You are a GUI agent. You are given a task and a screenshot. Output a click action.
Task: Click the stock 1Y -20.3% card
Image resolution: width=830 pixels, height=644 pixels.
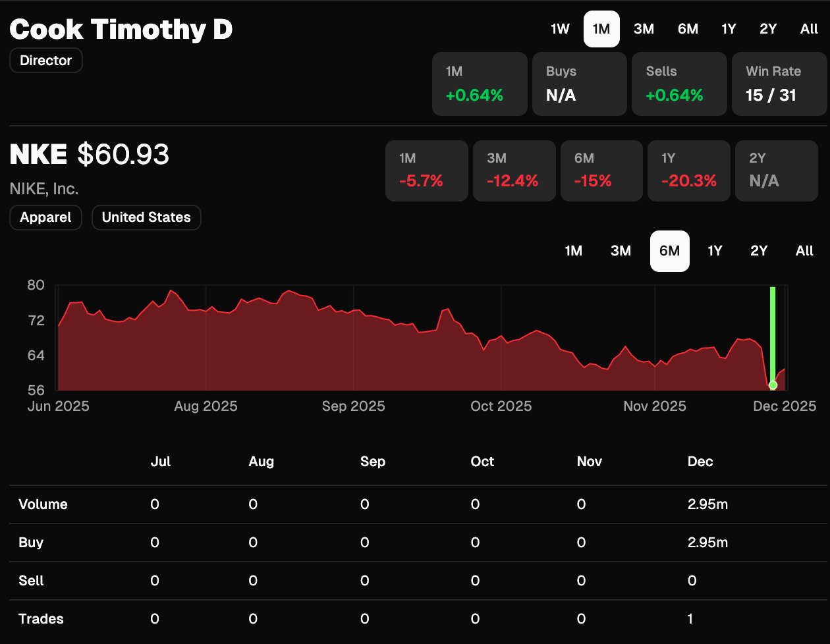[689, 171]
